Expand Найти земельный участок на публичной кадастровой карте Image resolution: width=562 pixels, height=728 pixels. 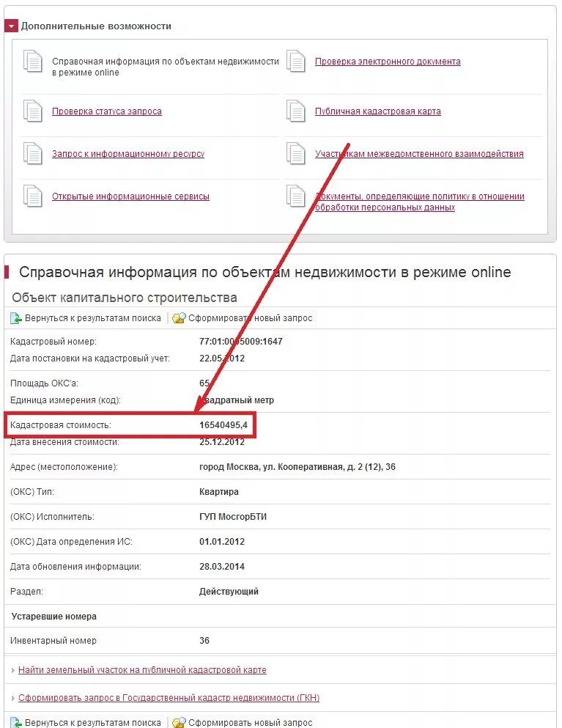tap(142, 670)
